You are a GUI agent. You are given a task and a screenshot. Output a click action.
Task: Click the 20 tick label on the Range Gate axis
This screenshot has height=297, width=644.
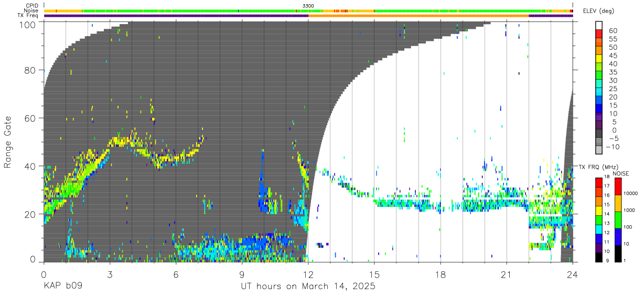(x=30, y=214)
